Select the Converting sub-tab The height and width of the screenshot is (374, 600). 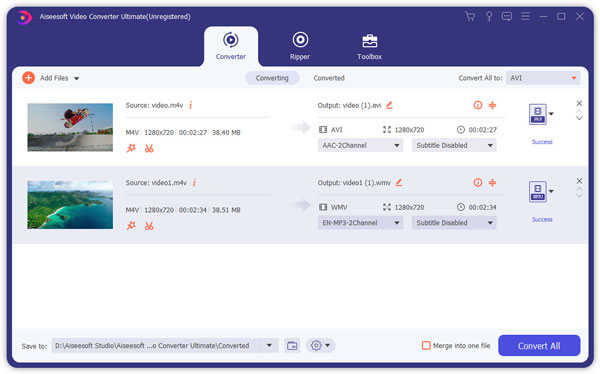click(x=272, y=78)
